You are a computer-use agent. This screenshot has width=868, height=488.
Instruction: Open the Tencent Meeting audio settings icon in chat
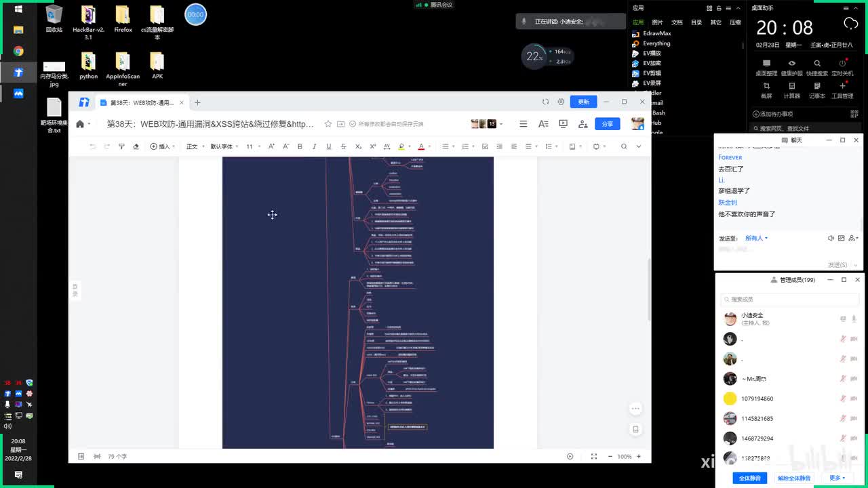pos(831,238)
